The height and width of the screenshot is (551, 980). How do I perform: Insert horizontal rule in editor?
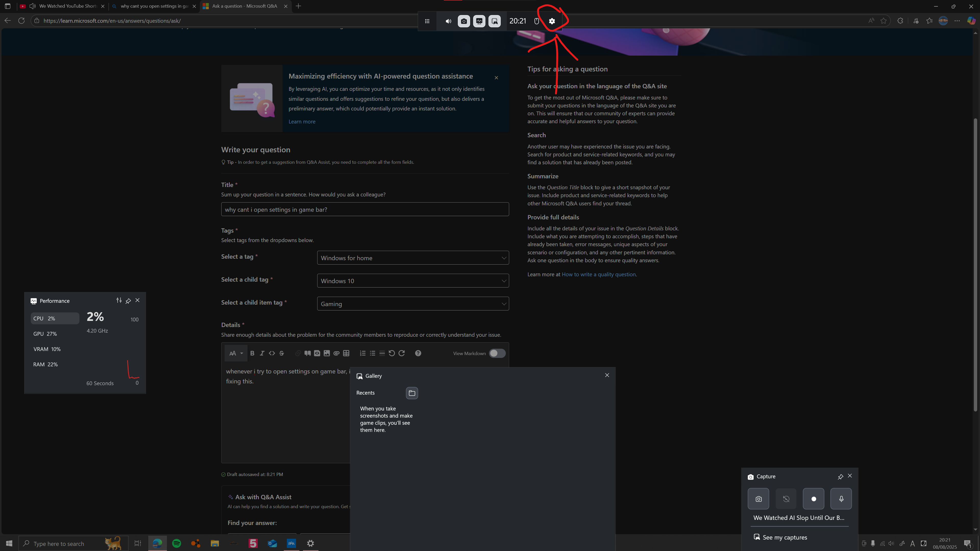[x=382, y=353]
